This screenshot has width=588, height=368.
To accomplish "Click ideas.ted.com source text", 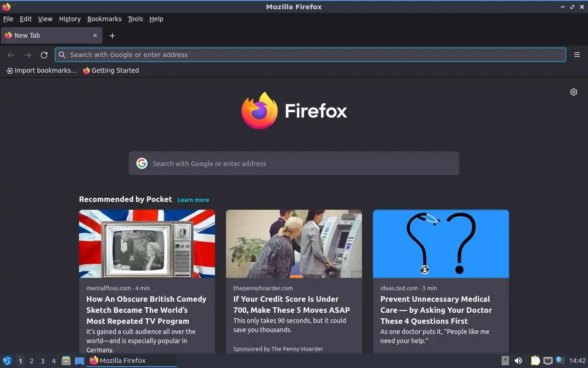I will click(x=399, y=288).
